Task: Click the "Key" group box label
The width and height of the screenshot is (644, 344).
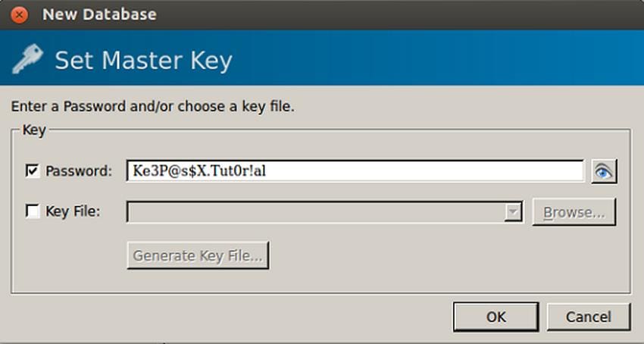Action: click(34, 130)
